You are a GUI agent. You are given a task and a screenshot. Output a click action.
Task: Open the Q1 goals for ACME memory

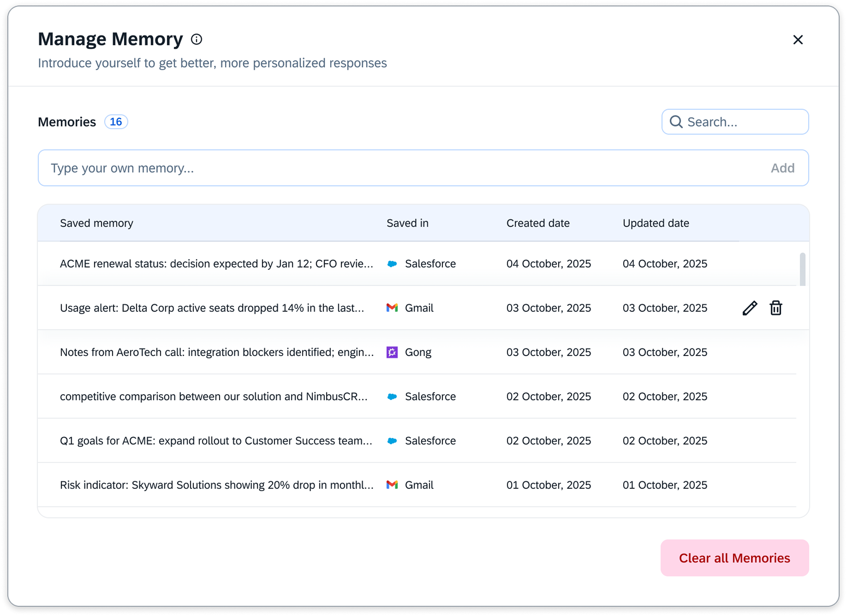coord(216,441)
